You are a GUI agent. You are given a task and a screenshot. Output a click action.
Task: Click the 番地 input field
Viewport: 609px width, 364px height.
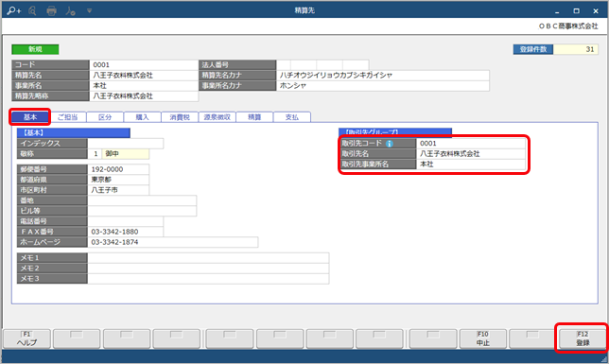142,200
